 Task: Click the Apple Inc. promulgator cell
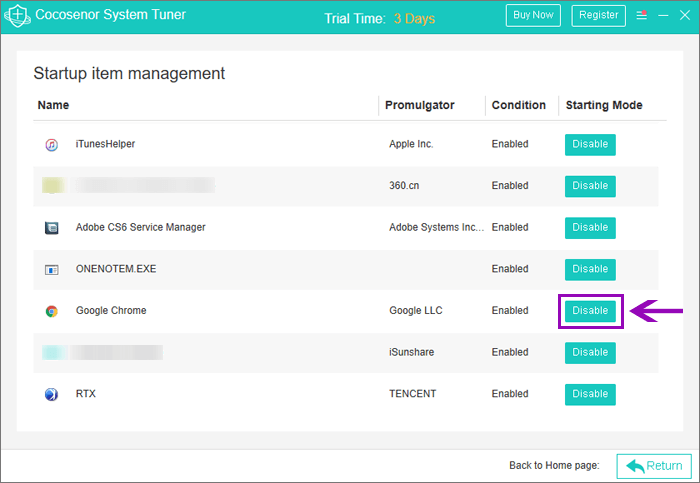pyautogui.click(x=411, y=144)
